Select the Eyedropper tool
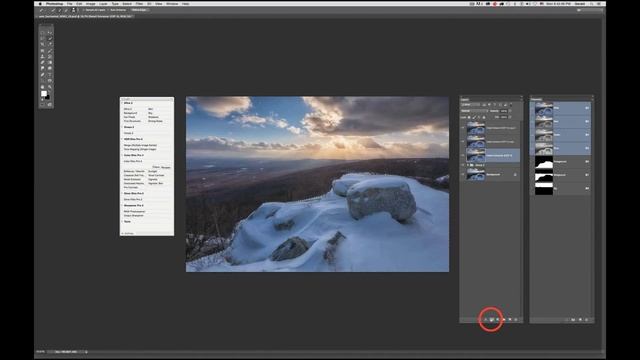 pyautogui.click(x=50, y=44)
